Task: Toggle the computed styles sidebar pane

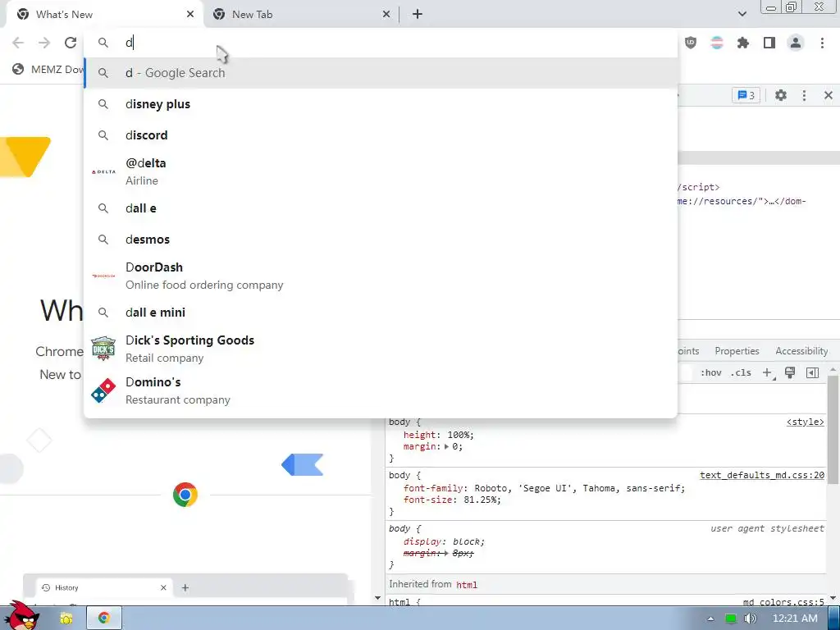Action: (813, 373)
